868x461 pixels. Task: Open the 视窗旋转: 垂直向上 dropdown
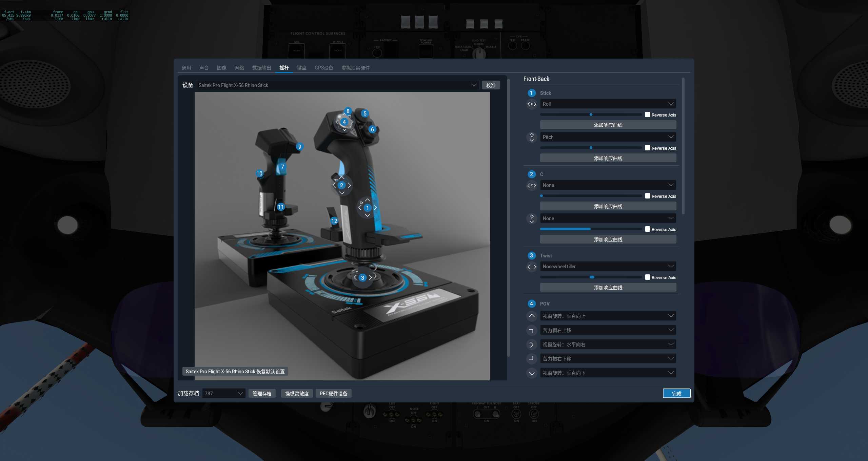(608, 316)
